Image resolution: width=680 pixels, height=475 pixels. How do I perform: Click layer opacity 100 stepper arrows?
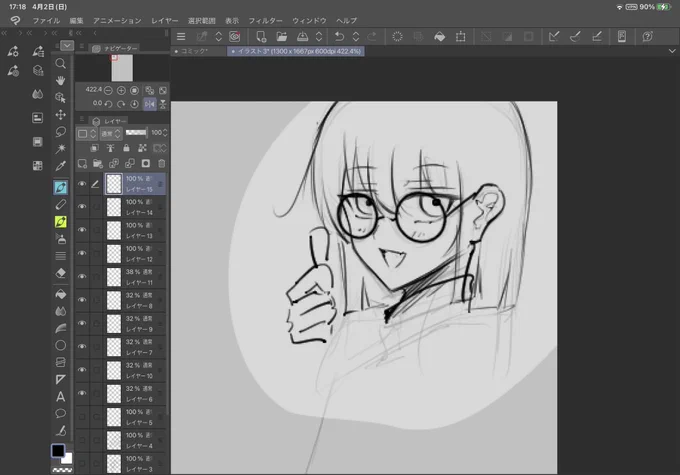coord(165,133)
